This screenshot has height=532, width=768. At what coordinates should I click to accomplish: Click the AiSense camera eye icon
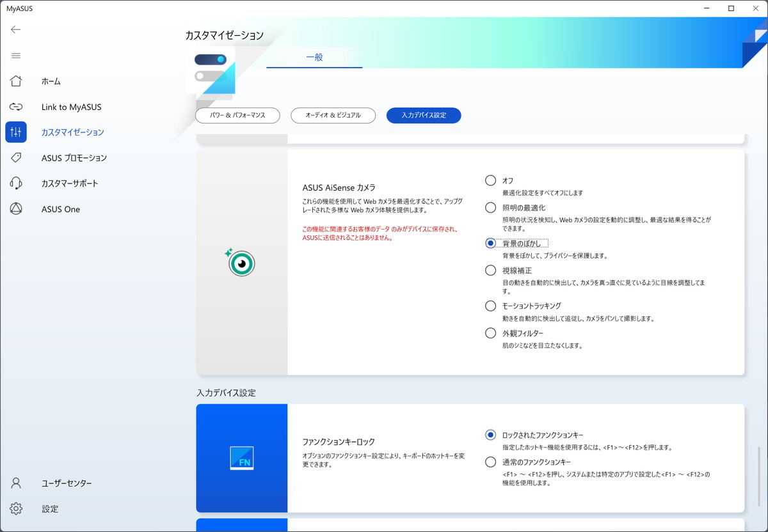coord(241,262)
